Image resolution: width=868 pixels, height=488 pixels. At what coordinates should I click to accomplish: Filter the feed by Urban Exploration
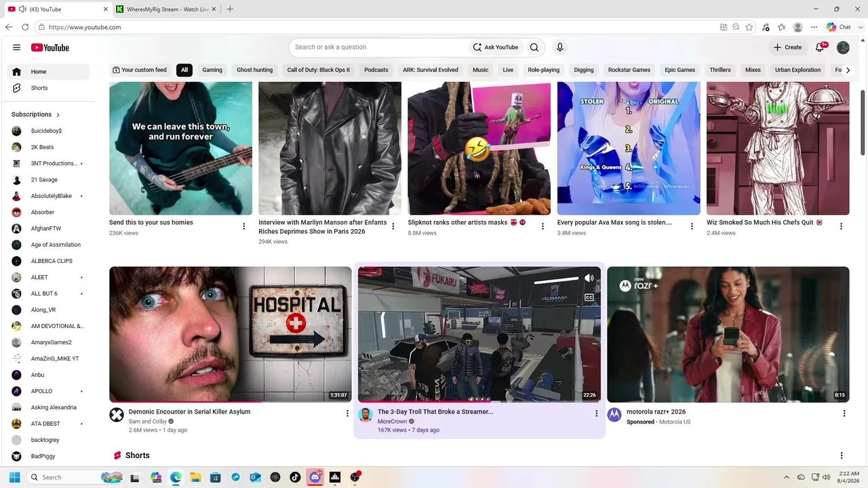pyautogui.click(x=797, y=70)
